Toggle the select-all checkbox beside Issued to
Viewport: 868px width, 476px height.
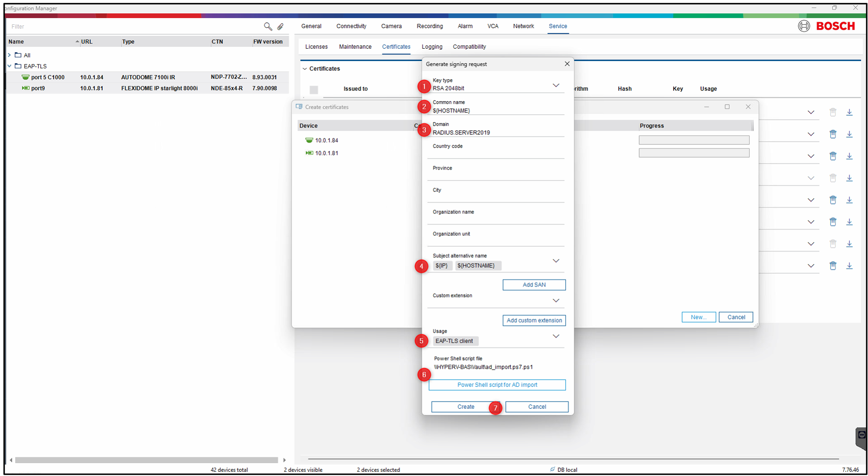coord(314,90)
